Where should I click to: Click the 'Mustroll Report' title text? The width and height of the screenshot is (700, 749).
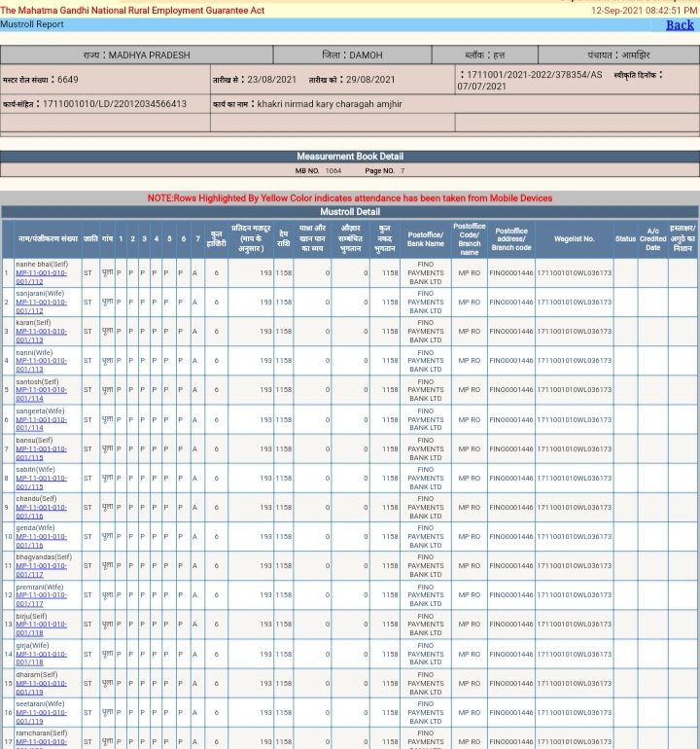(32, 24)
